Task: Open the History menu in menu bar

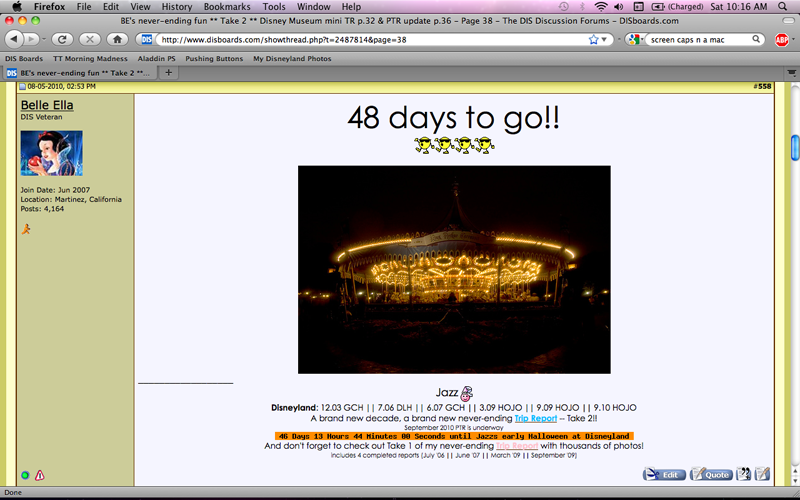Action: [x=176, y=6]
